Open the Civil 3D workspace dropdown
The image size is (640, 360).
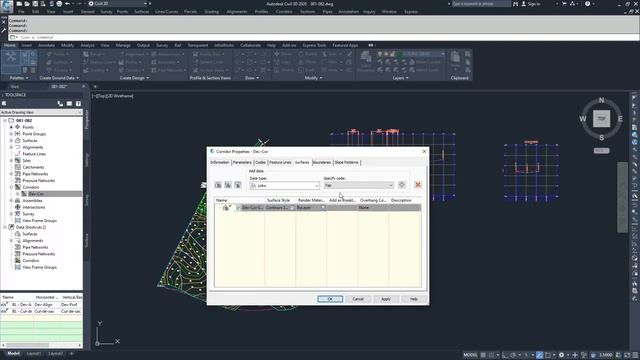coord(118,4)
